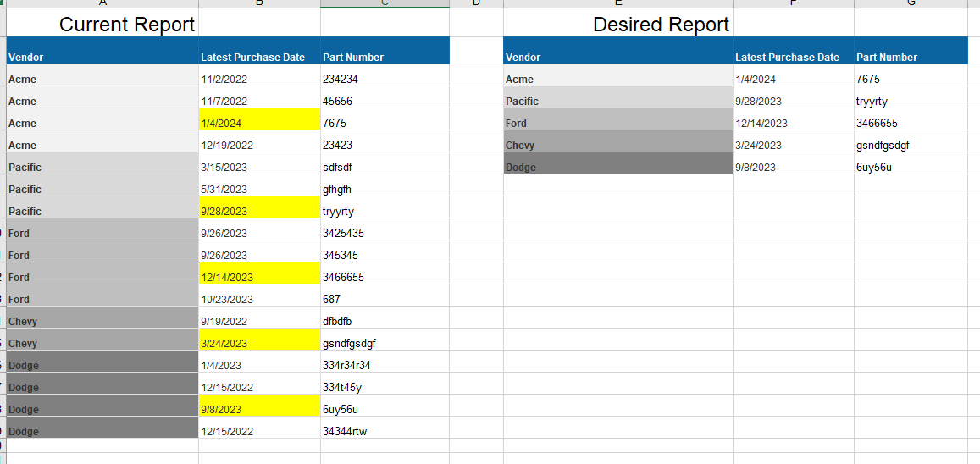
Task: Click the yellow 9/28/2023 cell
Action: pos(259,207)
